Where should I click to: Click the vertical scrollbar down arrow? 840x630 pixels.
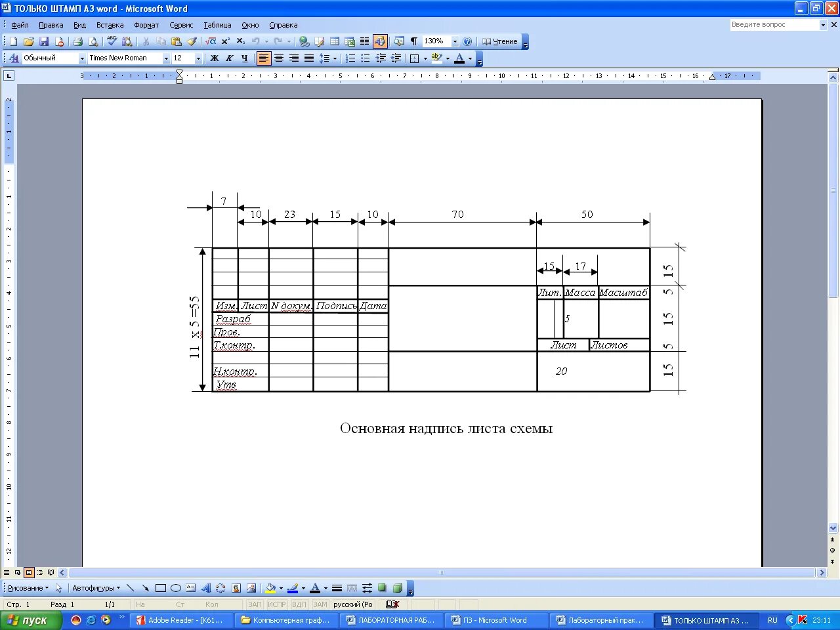833,528
